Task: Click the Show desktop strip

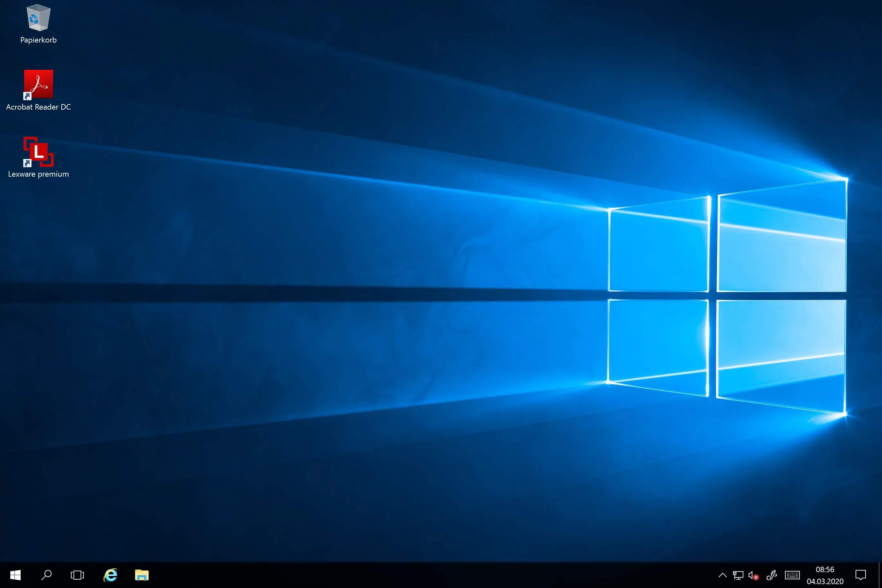Action: click(880, 575)
